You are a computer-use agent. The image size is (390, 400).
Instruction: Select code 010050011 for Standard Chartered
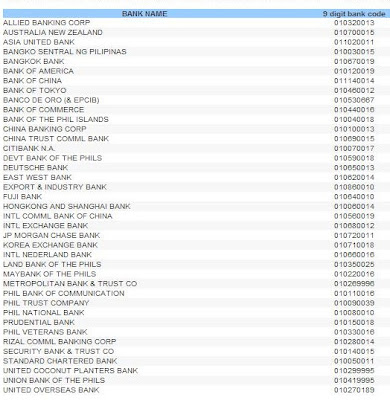click(354, 361)
